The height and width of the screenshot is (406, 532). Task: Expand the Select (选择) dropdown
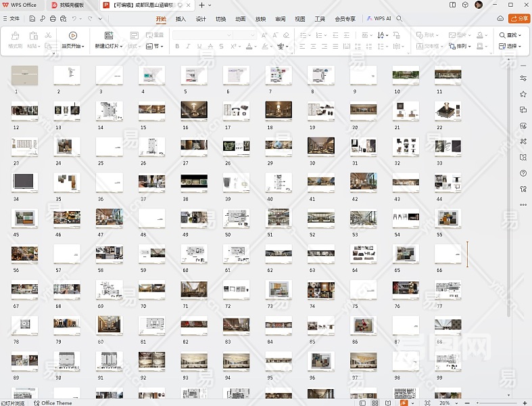pos(510,47)
